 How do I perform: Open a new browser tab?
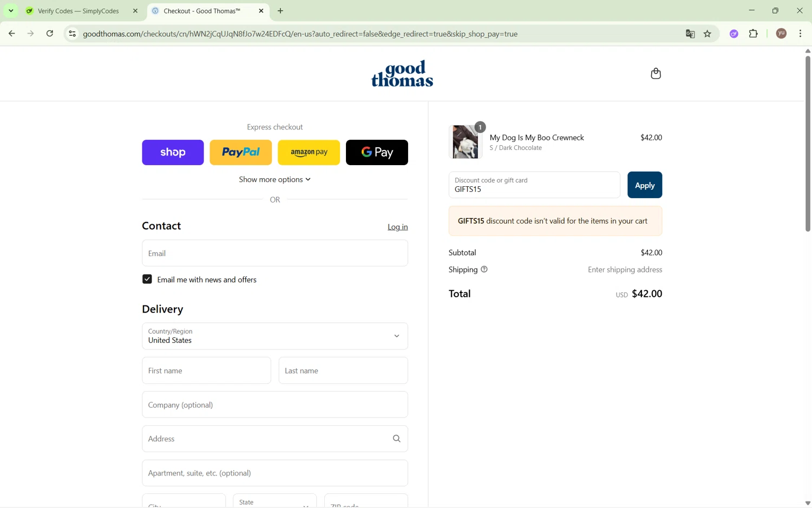pos(280,11)
